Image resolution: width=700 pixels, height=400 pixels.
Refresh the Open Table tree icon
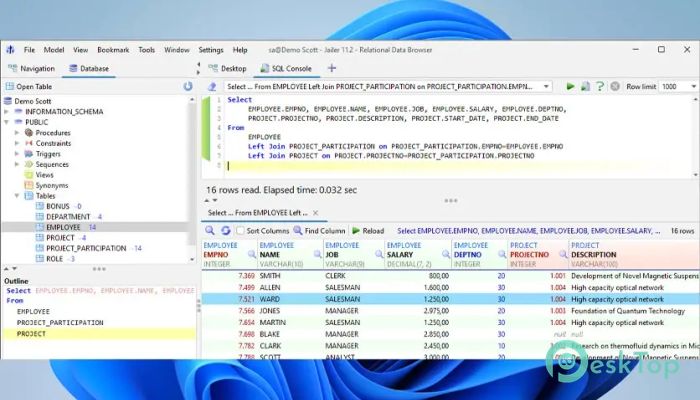[x=188, y=86]
